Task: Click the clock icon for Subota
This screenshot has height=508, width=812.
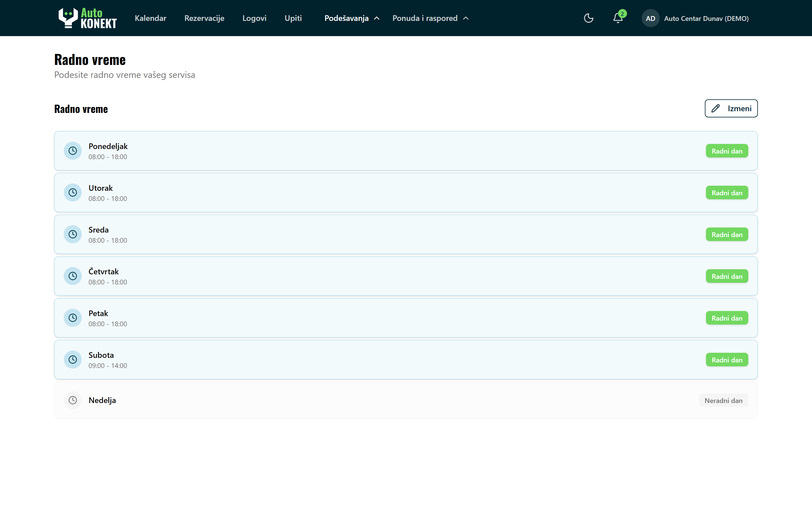Action: click(x=72, y=360)
